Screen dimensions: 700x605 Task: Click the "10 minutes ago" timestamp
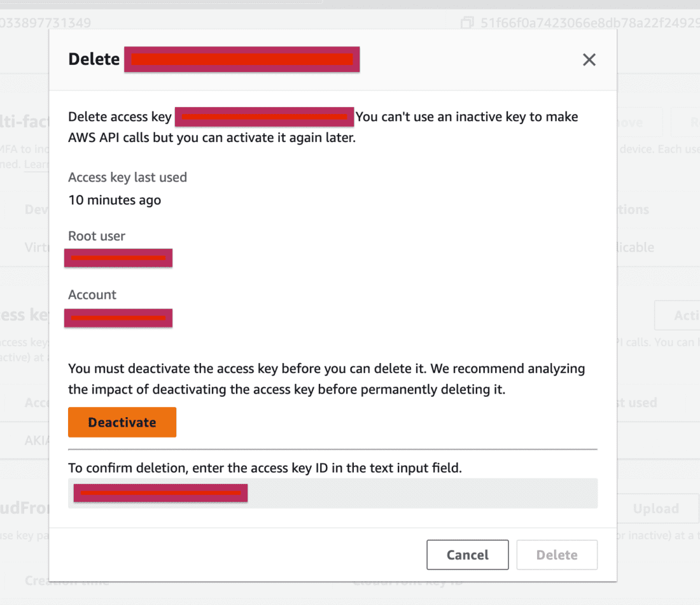coord(115,200)
